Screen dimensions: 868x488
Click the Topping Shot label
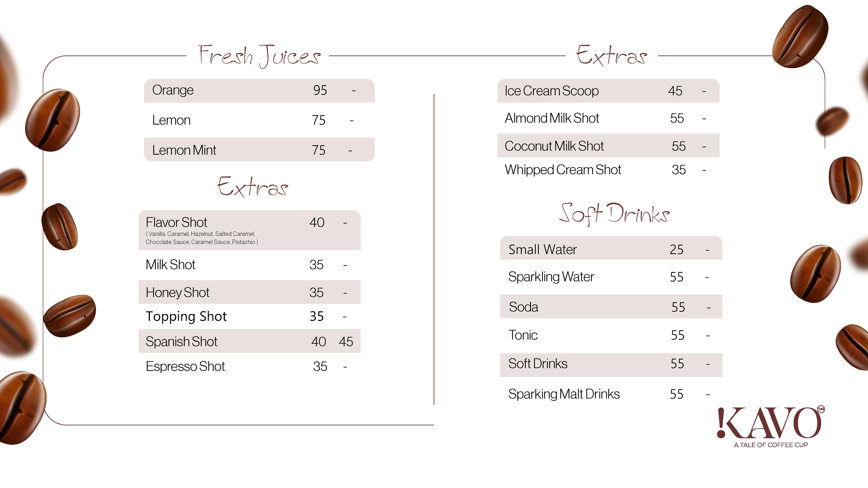point(186,317)
